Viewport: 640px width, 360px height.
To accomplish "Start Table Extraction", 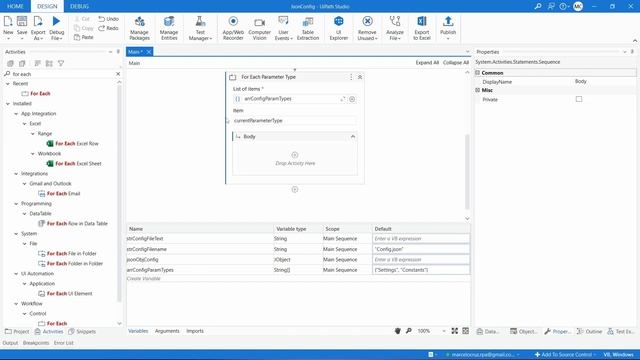I will pyautogui.click(x=308, y=28).
